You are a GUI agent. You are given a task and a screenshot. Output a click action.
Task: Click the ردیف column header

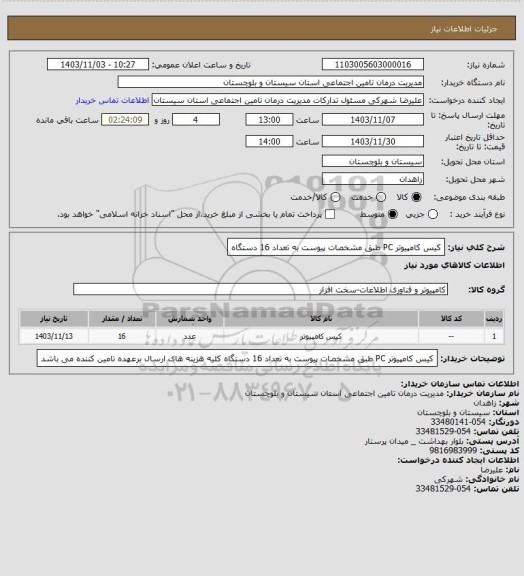494,318
